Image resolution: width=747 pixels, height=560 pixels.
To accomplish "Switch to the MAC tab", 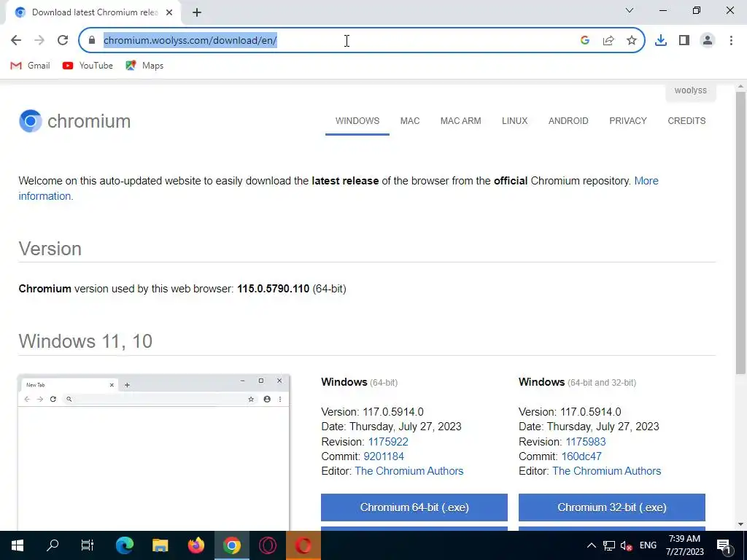I will pos(410,121).
